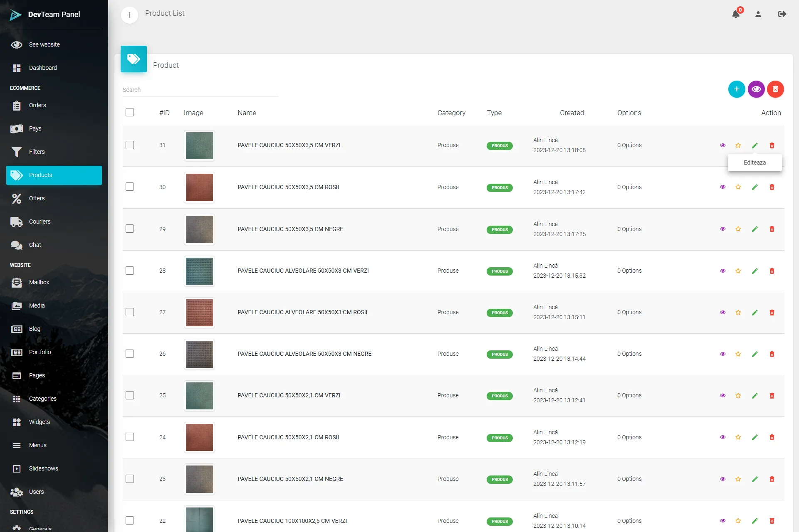Open the Orders sidebar item
Image resolution: width=799 pixels, height=532 pixels.
37,105
